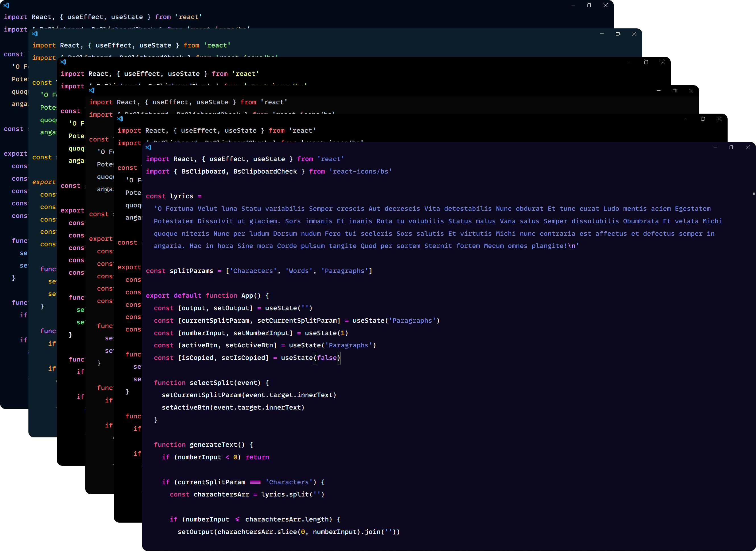The height and width of the screenshot is (551, 756).
Task: Click 'angaria. Hac in hora' line in front window
Action: coord(366,246)
